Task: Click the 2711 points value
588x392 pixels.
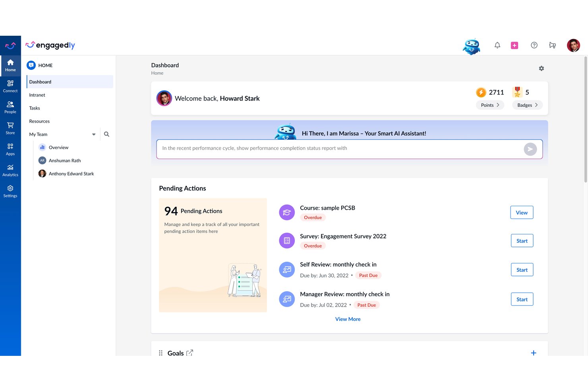Action: (496, 92)
